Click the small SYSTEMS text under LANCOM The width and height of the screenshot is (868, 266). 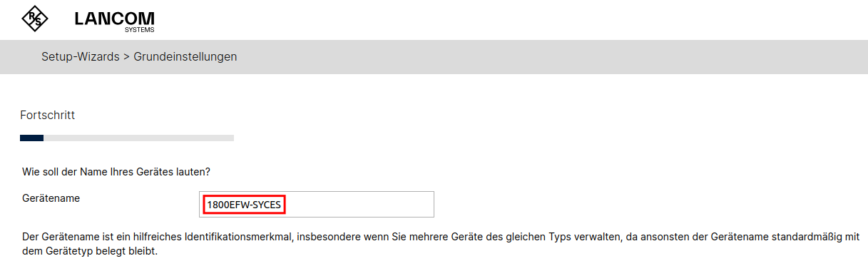140,30
